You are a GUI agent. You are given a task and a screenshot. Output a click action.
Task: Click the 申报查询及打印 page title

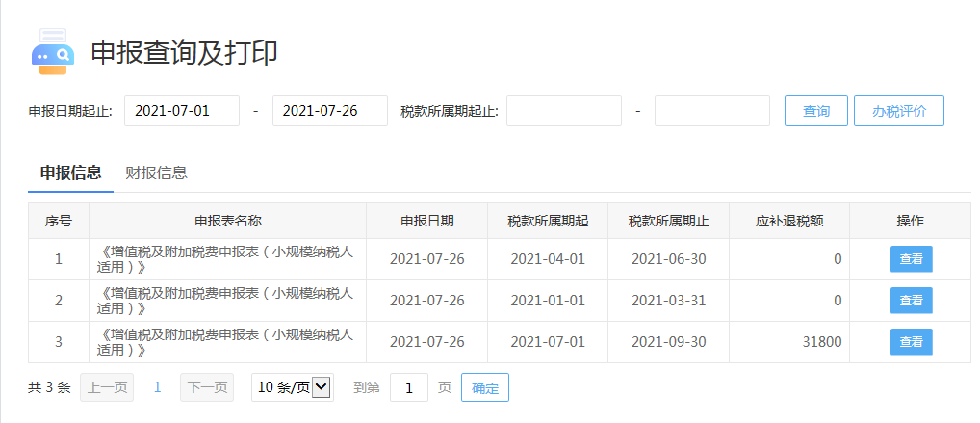[x=185, y=53]
